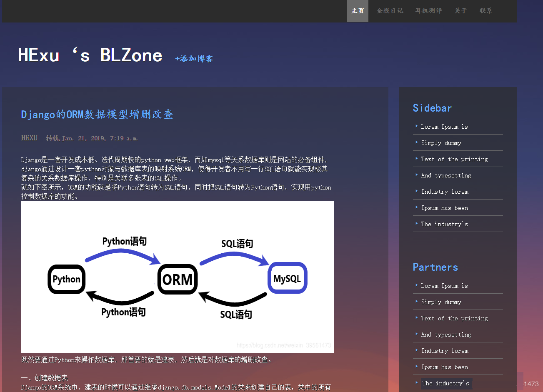Open The industry's link under Sidebar
This screenshot has height=392, width=543.
pos(444,224)
